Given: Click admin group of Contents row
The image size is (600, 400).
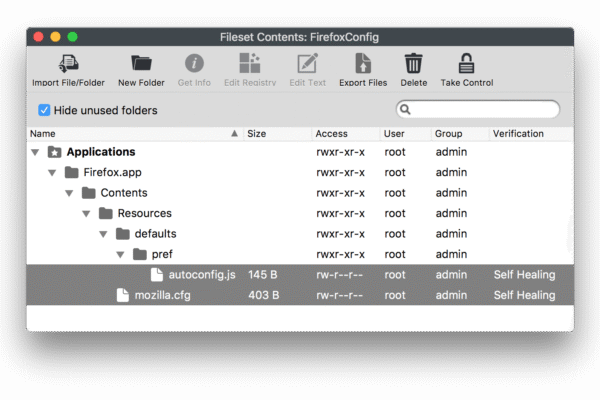Looking at the screenshot, I should pos(451,193).
